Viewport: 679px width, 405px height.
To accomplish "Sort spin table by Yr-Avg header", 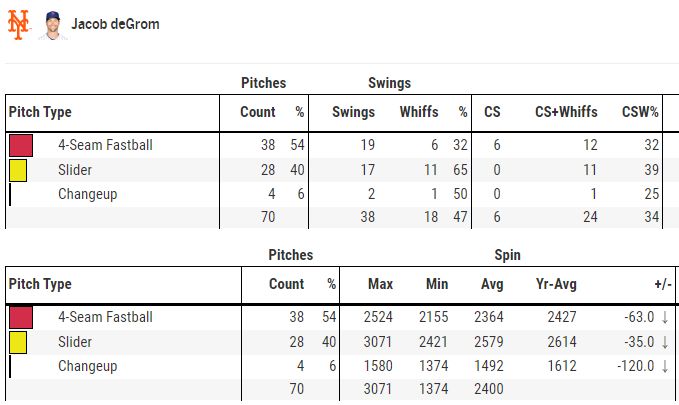I will coord(556,284).
